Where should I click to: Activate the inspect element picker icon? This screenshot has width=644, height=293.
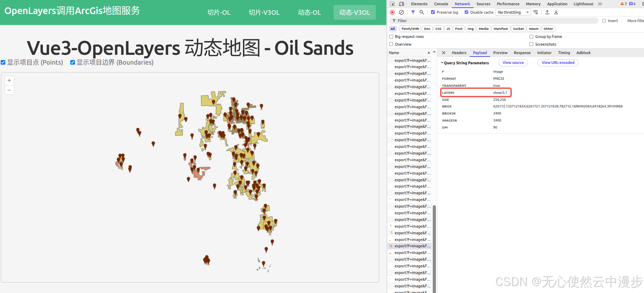(x=392, y=4)
